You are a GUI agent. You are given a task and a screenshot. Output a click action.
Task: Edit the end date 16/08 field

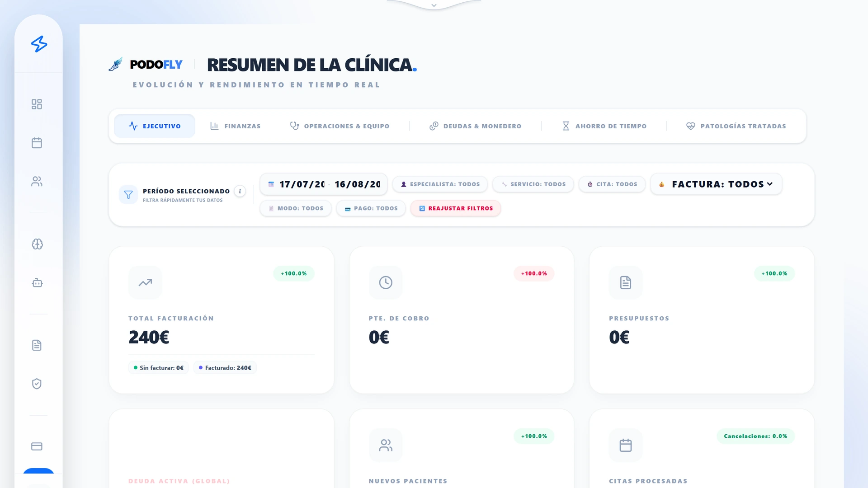tap(358, 184)
